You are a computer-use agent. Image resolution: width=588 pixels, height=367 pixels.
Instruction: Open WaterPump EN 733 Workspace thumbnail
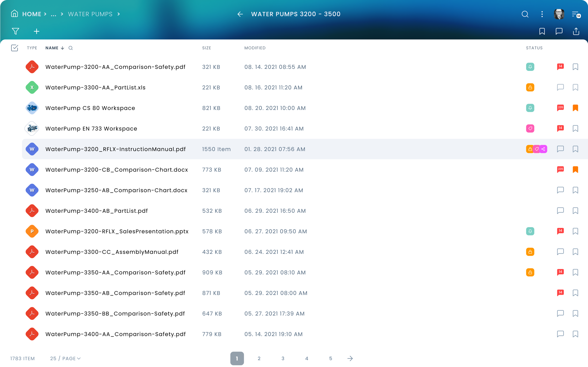(32, 129)
